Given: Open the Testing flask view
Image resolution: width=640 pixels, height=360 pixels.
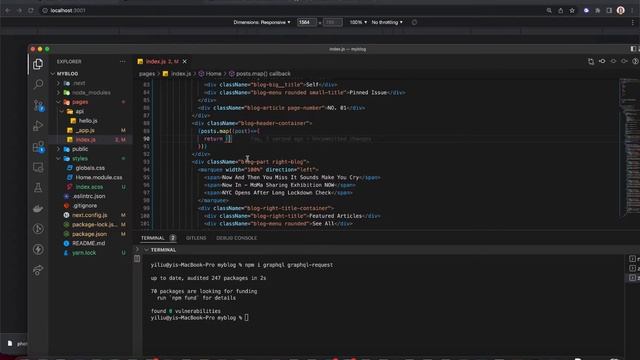Looking at the screenshot, I should (38, 188).
